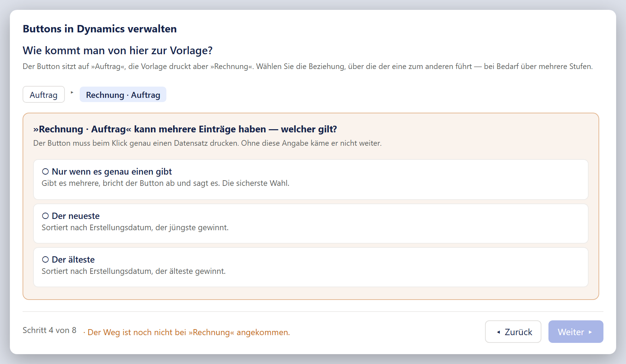Click heading 'Wie kommt man von hier zur Vorlage?'
The width and height of the screenshot is (626, 364).
coord(118,51)
